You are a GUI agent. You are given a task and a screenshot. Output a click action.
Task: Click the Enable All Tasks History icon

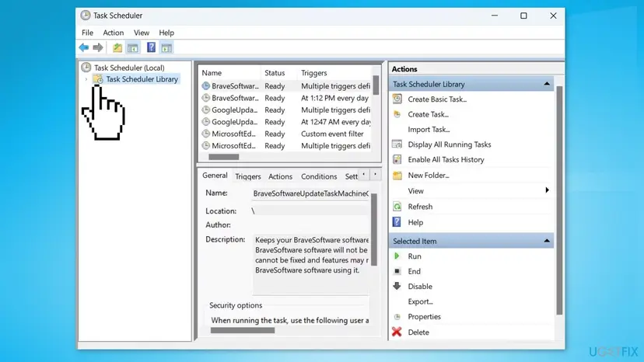397,159
